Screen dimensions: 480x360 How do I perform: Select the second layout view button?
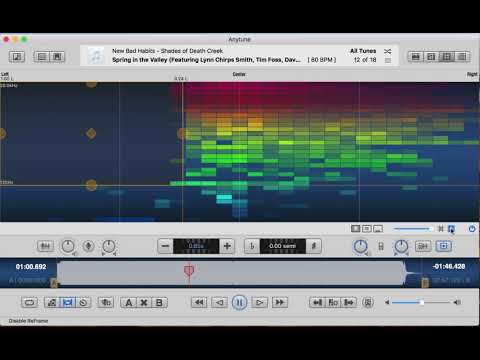click(x=431, y=57)
